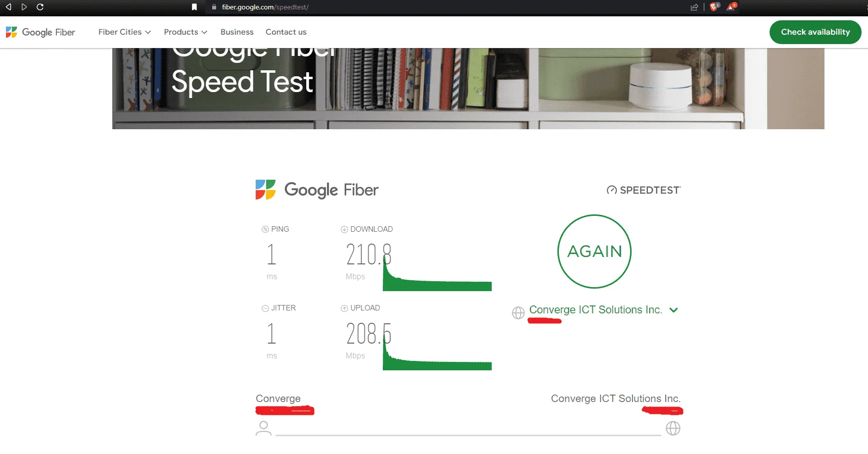This screenshot has height=454, width=868.
Task: Select the 210.8 download speed value
Action: (x=368, y=254)
